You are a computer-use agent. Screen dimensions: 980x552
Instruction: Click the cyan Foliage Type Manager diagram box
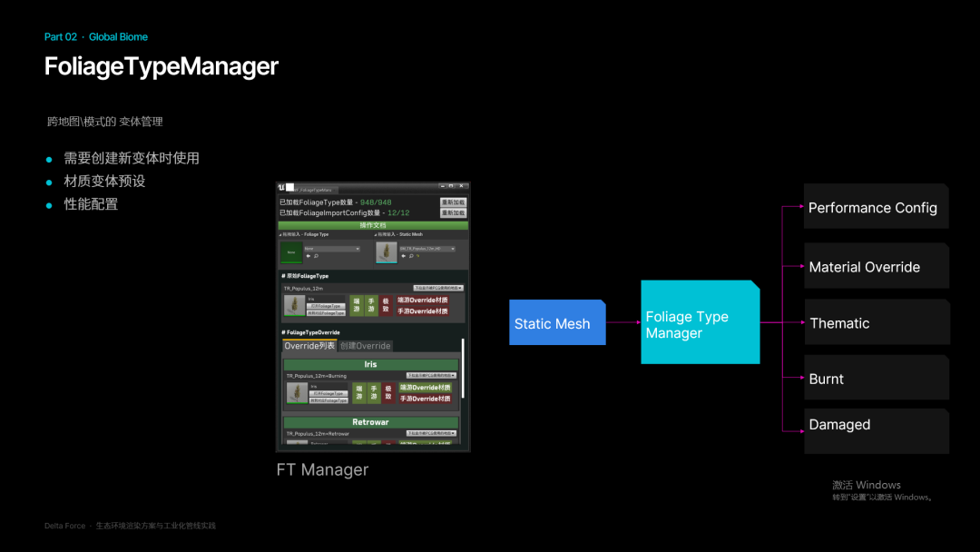tap(701, 322)
